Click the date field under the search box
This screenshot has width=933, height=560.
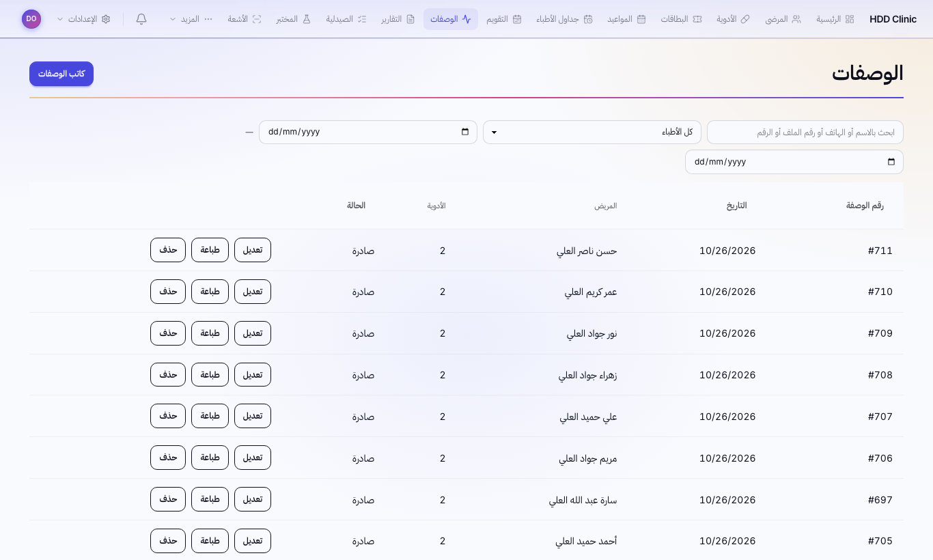pyautogui.click(x=794, y=162)
